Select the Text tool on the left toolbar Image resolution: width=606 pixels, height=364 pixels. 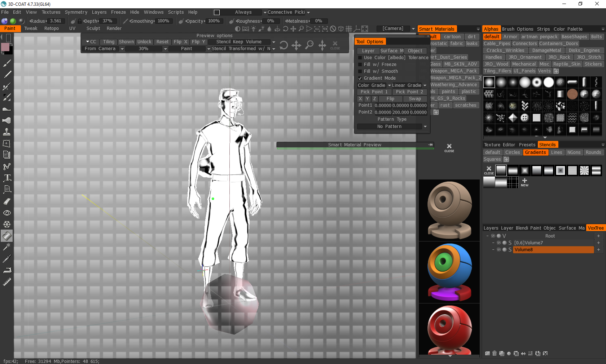coord(6,178)
